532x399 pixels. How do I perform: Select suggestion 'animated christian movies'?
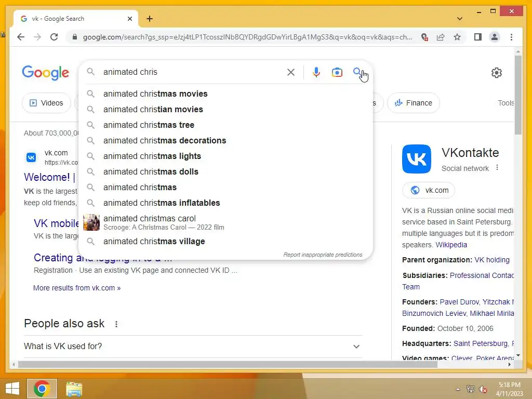225,109
